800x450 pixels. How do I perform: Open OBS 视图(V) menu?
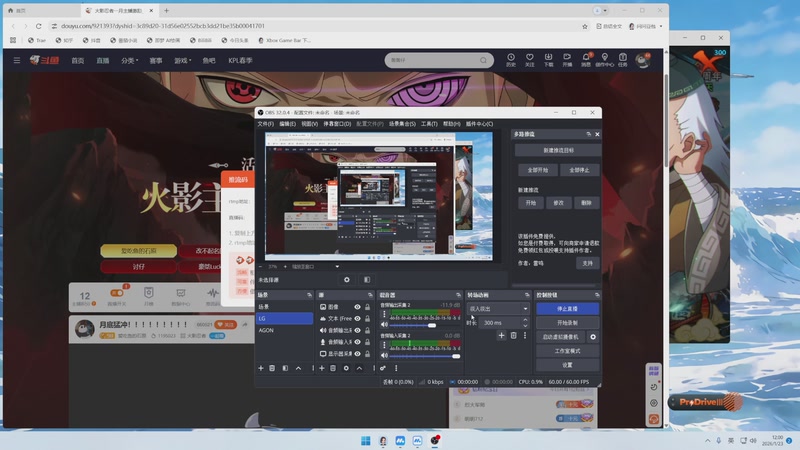click(309, 124)
